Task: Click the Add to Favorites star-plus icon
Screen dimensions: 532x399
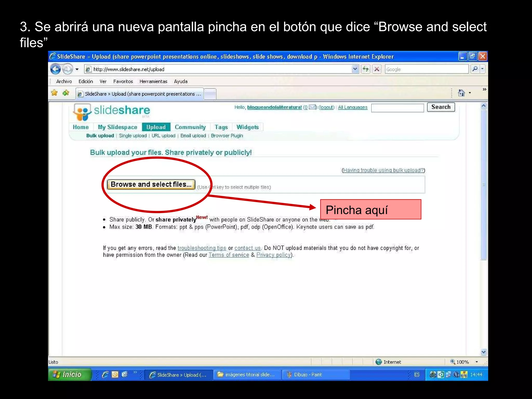Action: (66, 93)
